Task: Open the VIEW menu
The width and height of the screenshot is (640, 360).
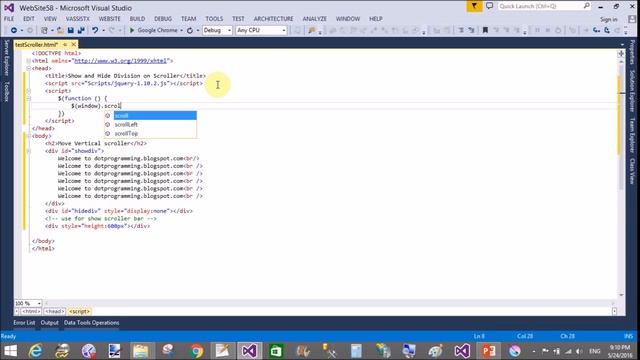Action: coord(50,19)
